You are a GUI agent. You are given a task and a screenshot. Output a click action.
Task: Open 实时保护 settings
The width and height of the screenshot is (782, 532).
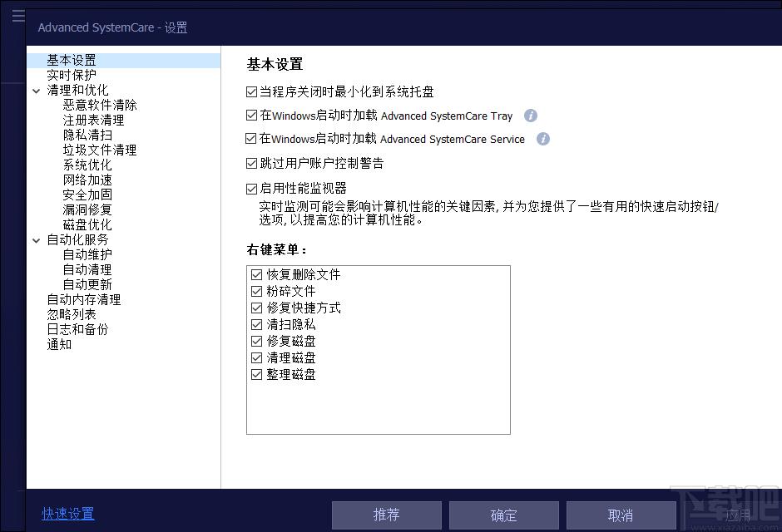pyautogui.click(x=72, y=75)
